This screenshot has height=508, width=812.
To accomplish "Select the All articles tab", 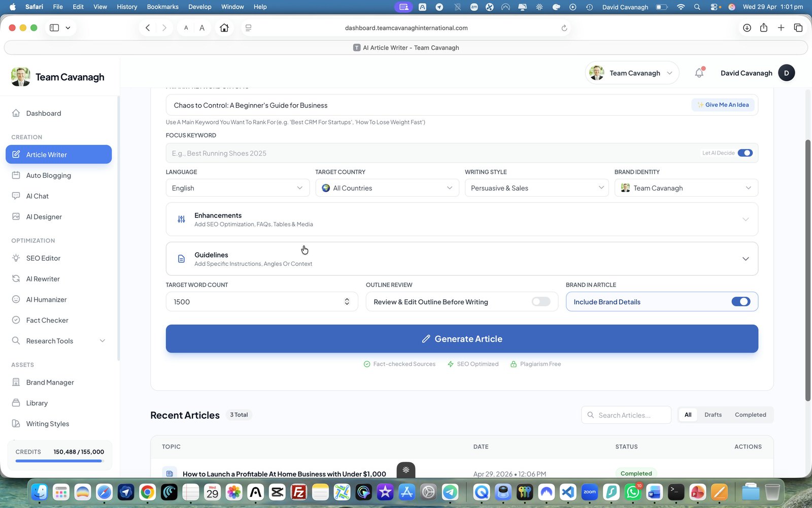I will pos(688,415).
